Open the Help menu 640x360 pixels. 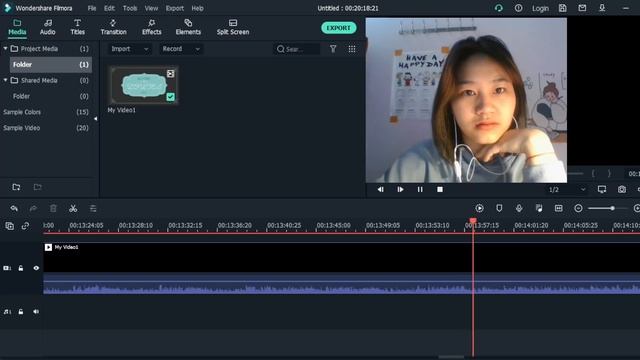coord(198,8)
